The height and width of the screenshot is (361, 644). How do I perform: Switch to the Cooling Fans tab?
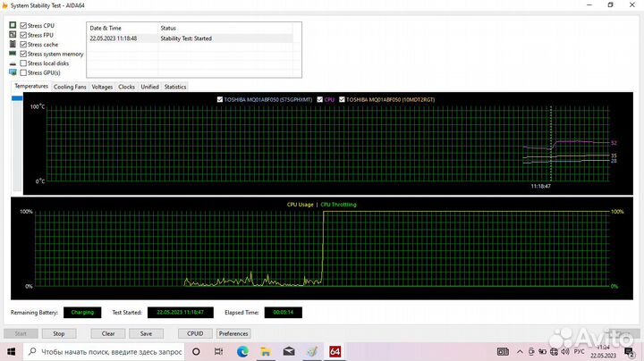[70, 87]
